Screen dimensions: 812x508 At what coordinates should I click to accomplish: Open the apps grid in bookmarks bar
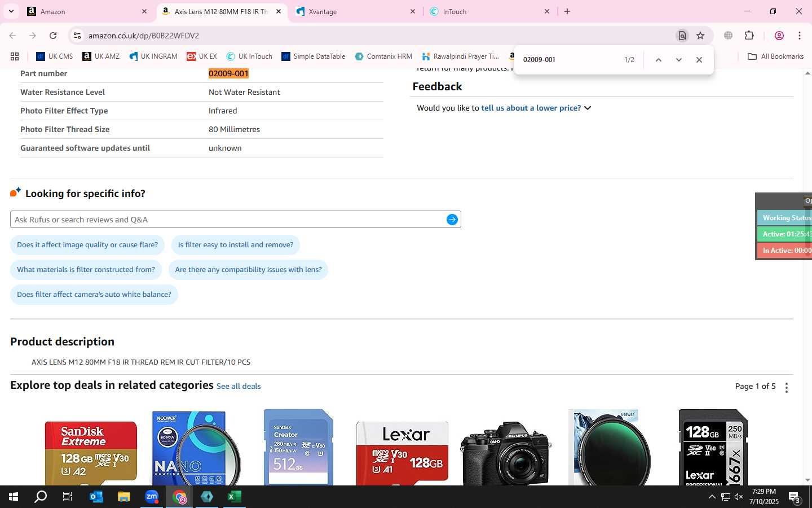(x=15, y=56)
